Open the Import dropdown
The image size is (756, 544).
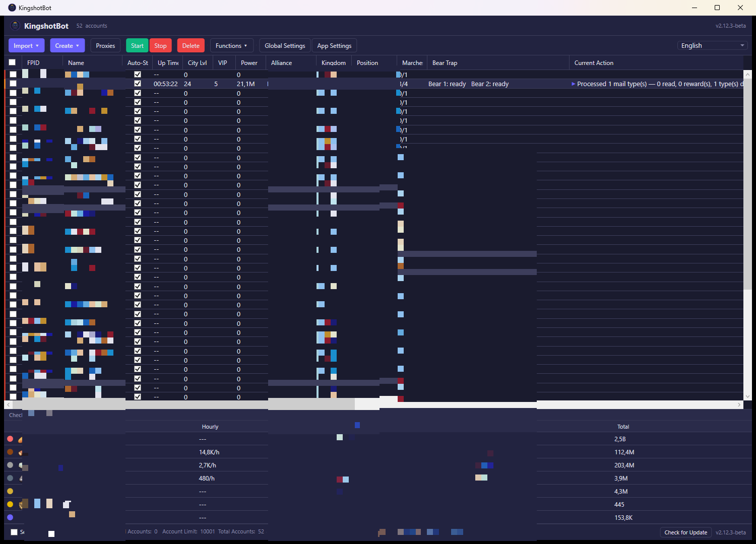click(x=27, y=45)
